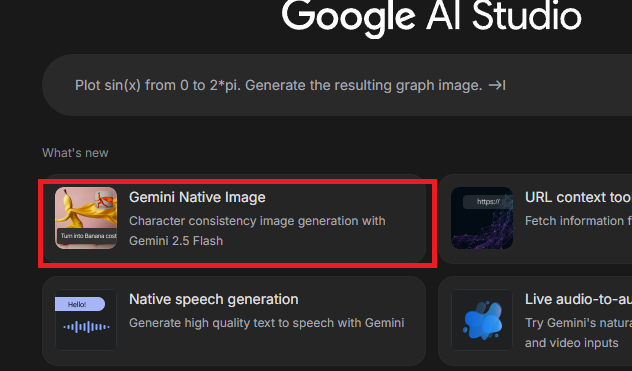
Task: Open the URL context tool card title
Action: coord(578,197)
